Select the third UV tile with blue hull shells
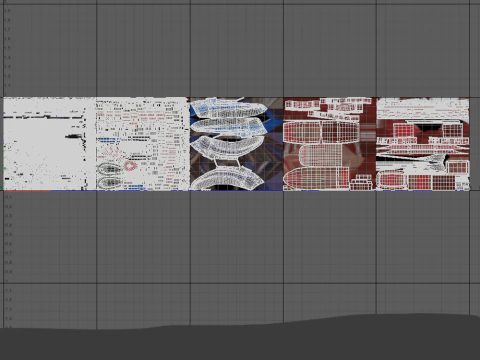This screenshot has height=360, width=480. (237, 144)
